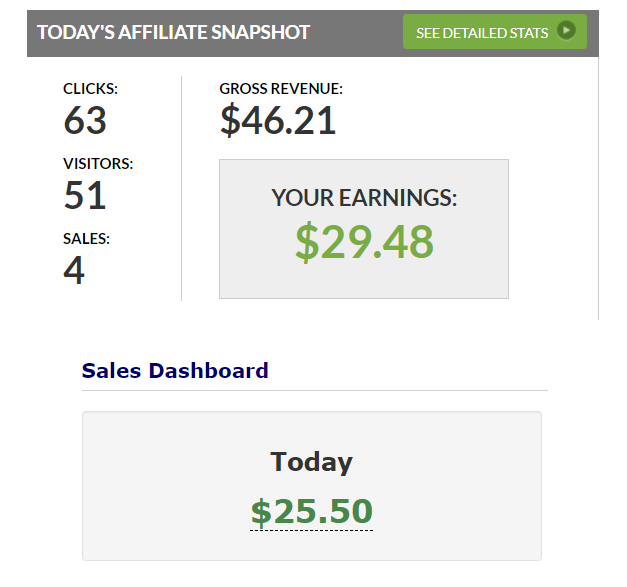Click the Your Earnings gray box
Image resolution: width=627 pixels, height=587 pixels.
pos(364,229)
